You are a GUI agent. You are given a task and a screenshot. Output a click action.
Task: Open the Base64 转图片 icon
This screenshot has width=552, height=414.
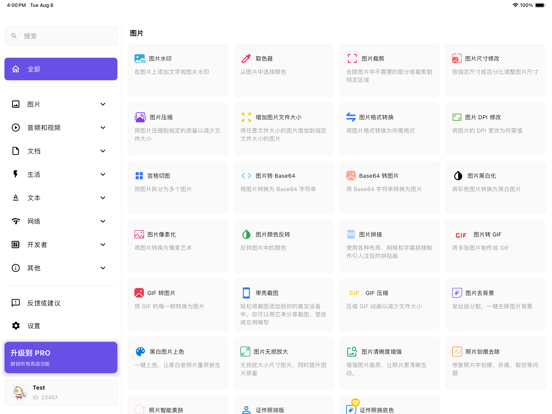pos(351,176)
